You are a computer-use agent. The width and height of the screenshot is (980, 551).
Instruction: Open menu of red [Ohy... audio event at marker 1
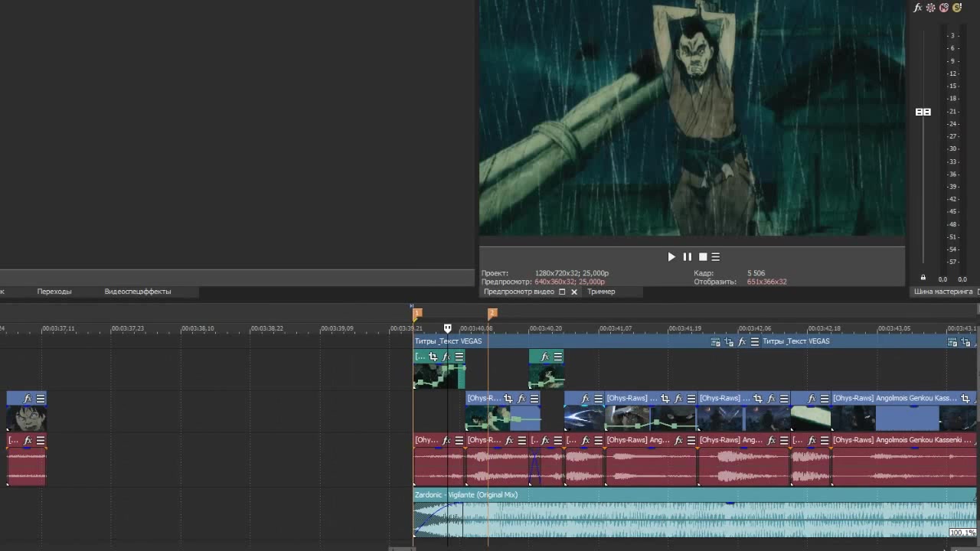coord(459,441)
